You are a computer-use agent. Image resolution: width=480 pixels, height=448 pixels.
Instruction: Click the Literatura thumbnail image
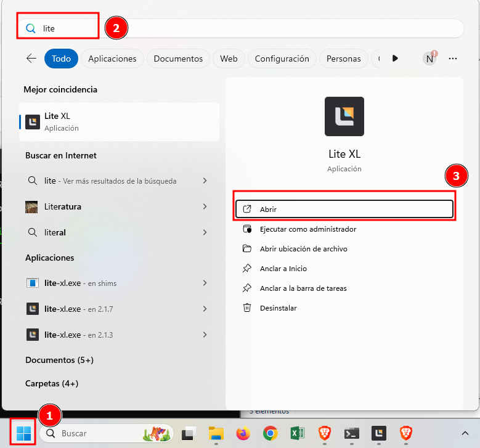point(31,207)
